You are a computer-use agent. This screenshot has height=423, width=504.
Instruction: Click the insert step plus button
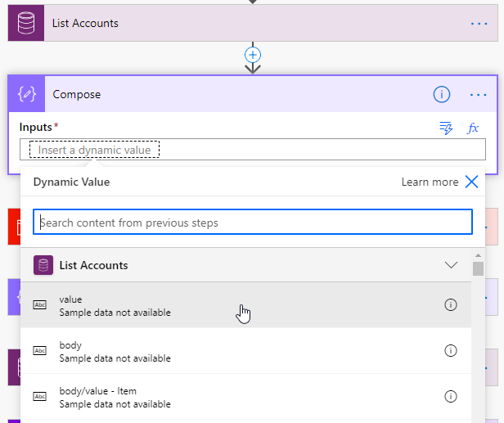[x=253, y=54]
